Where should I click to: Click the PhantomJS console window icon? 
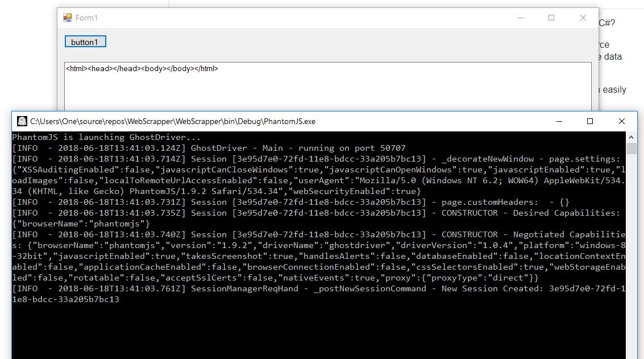pos(22,121)
